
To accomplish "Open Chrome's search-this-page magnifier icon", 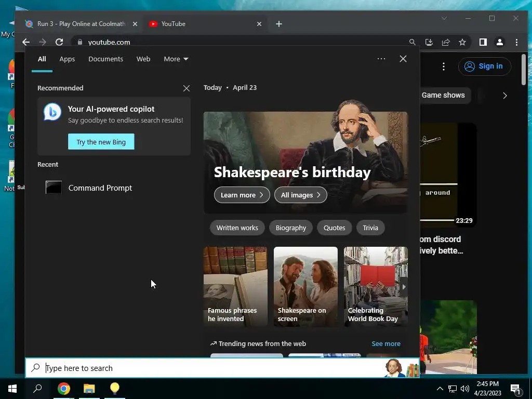I will coord(412,42).
